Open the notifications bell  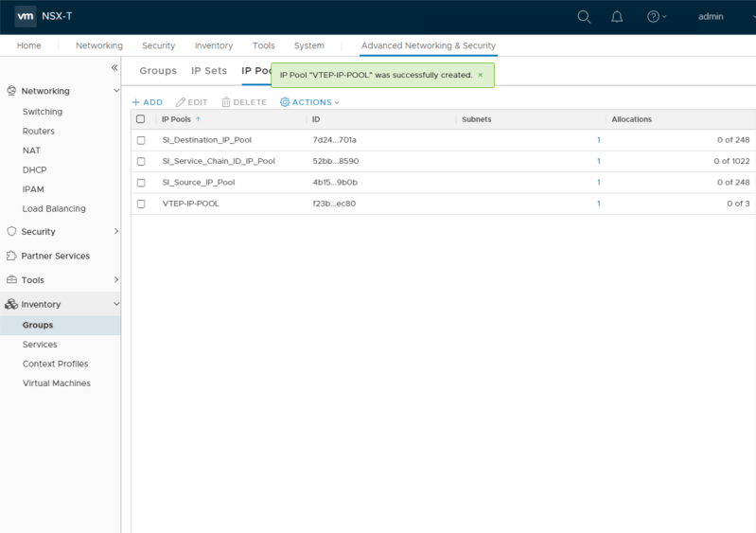(x=617, y=16)
